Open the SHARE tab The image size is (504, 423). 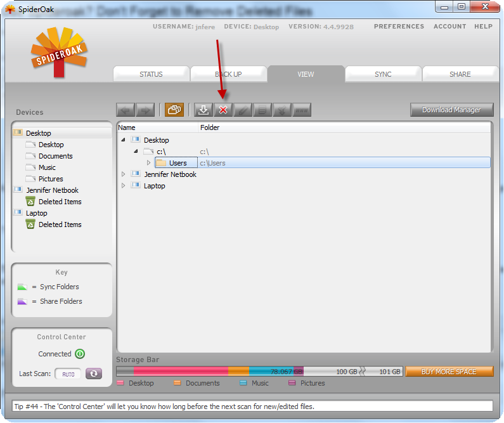[x=460, y=74]
